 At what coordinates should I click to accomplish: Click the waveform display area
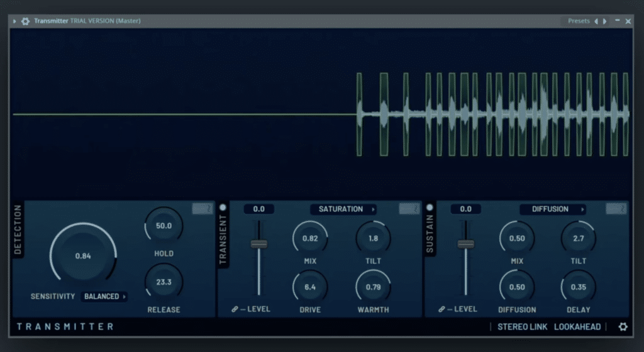321,114
